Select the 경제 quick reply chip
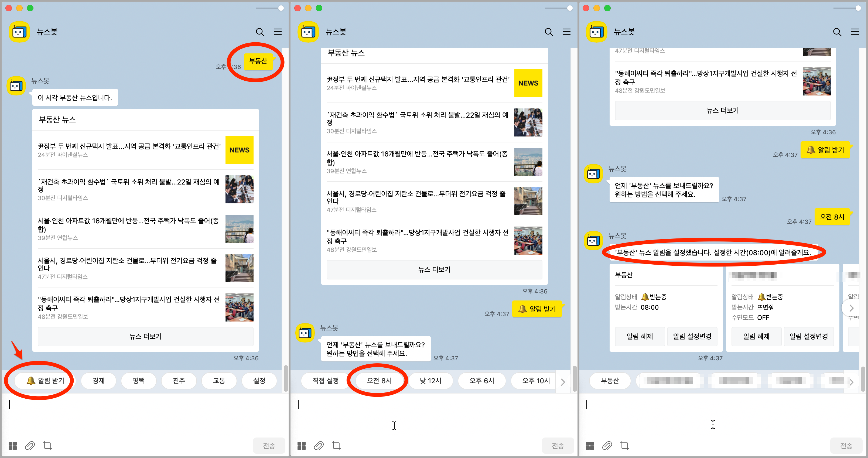Screen dimensions: 868x458 tap(98, 381)
